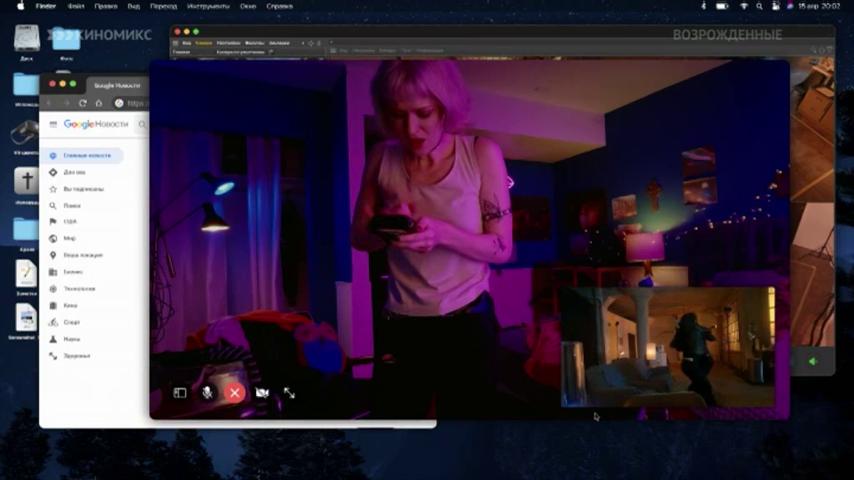Open the Справка menu in menu bar
The width and height of the screenshot is (854, 480).
pos(280,7)
